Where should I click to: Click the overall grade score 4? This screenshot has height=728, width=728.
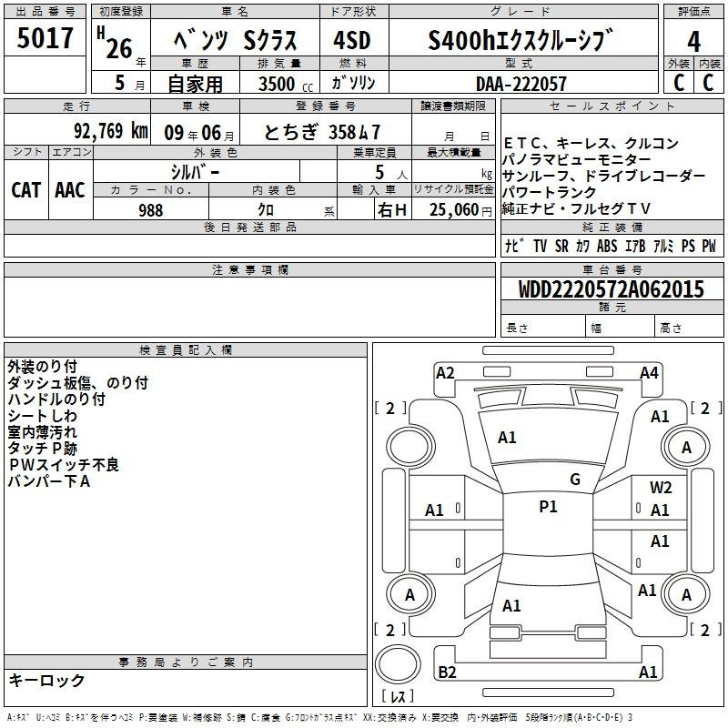click(x=693, y=42)
